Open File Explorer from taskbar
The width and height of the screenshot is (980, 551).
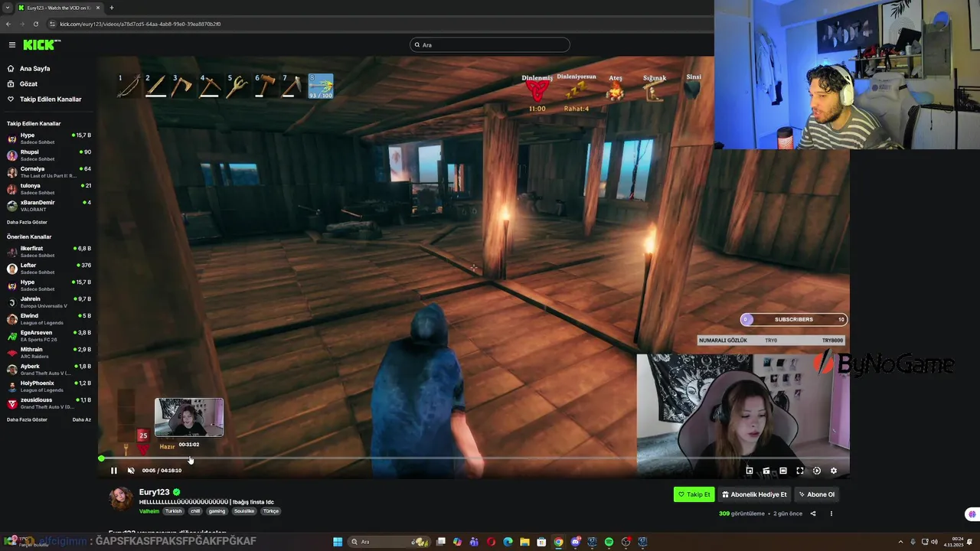(524, 542)
